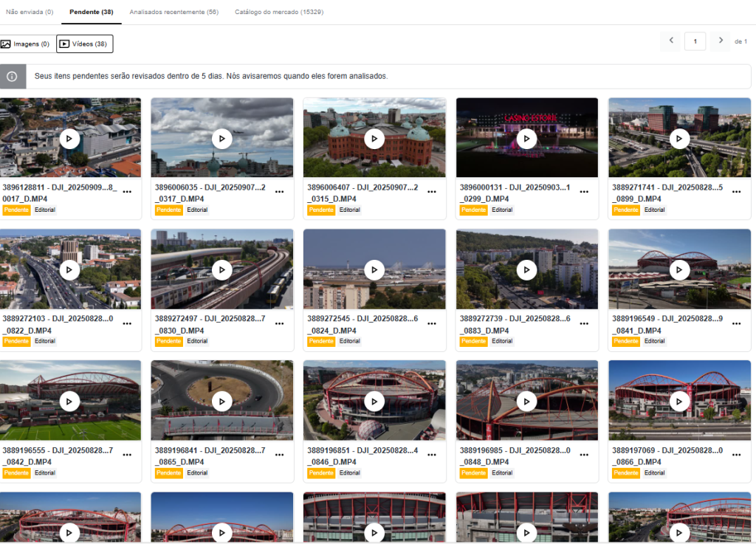The image size is (756, 544).
Task: Click the page number input field
Action: point(695,41)
